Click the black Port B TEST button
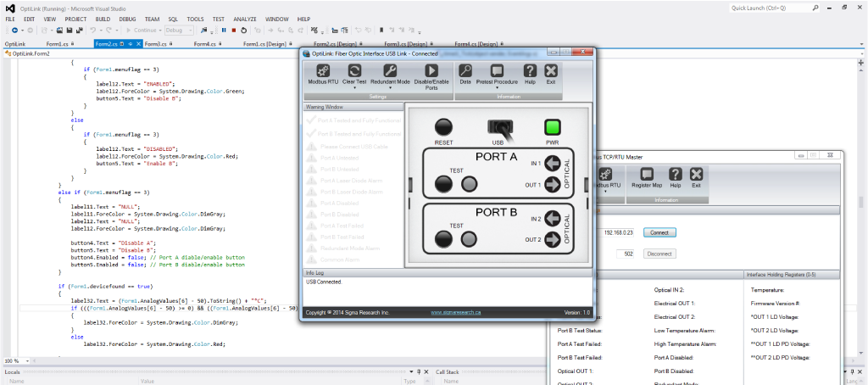 click(x=443, y=239)
